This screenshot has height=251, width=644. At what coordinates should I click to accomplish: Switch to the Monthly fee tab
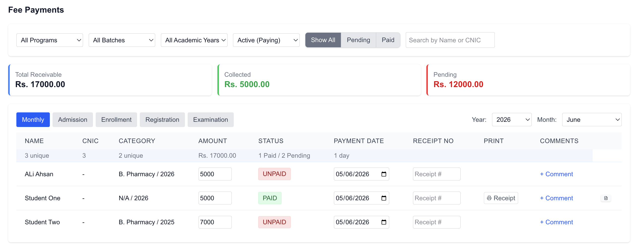click(x=33, y=120)
